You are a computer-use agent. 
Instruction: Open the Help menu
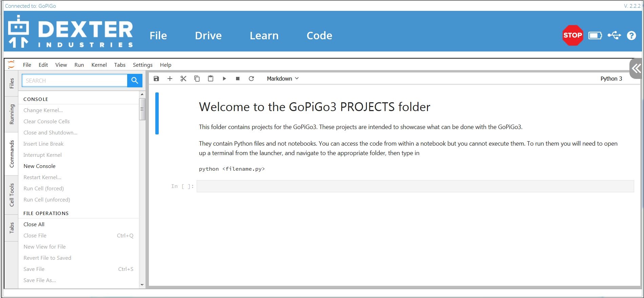[165, 65]
